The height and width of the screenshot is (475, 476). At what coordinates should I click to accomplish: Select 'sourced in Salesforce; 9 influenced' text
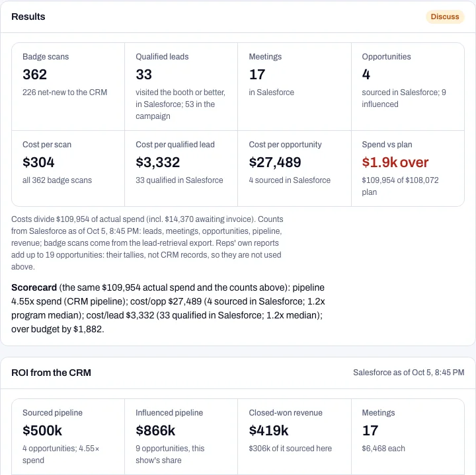[x=404, y=98]
